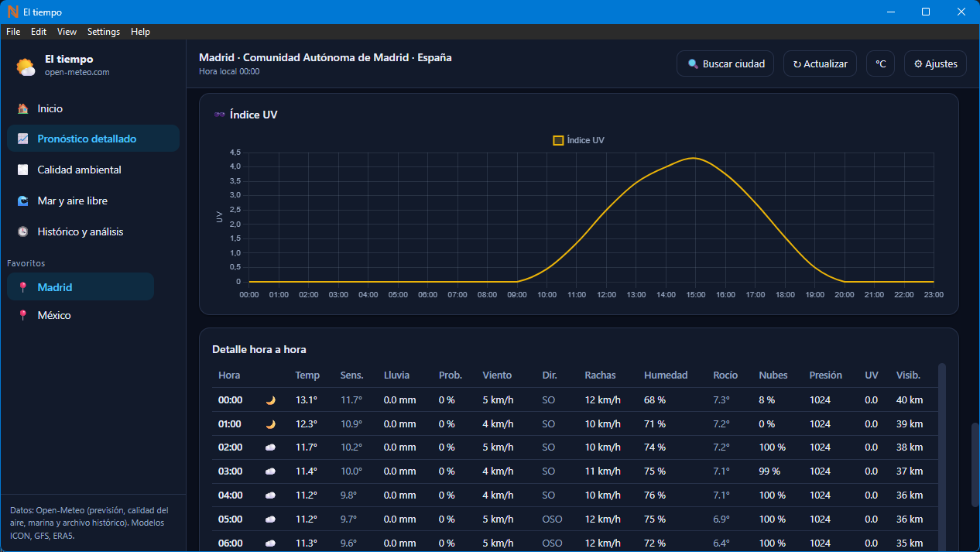Toggle the Índice UV legend series
The image size is (980, 552).
[x=578, y=141]
